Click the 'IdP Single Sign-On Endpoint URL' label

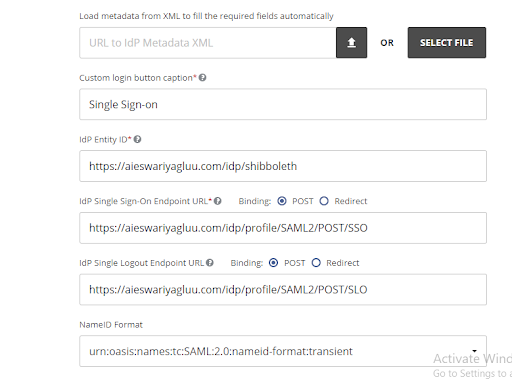point(144,201)
